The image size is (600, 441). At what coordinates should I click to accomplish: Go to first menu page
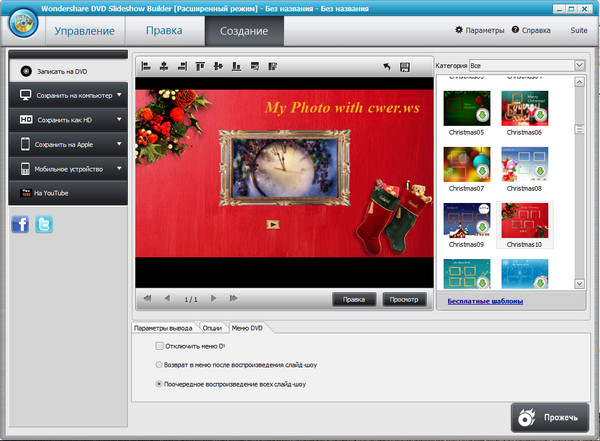pyautogui.click(x=147, y=298)
